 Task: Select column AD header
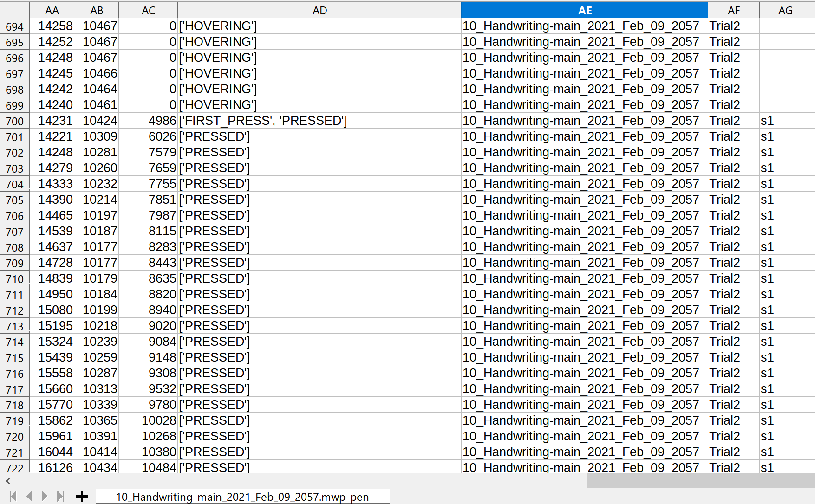[319, 10]
